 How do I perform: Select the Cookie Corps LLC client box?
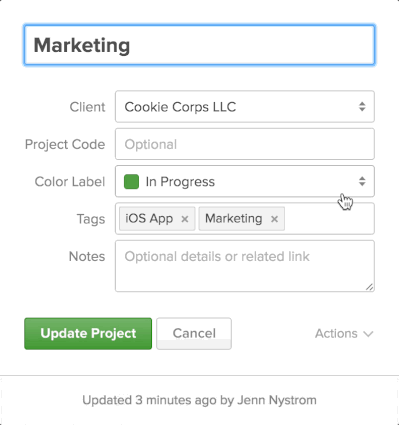pos(245,107)
